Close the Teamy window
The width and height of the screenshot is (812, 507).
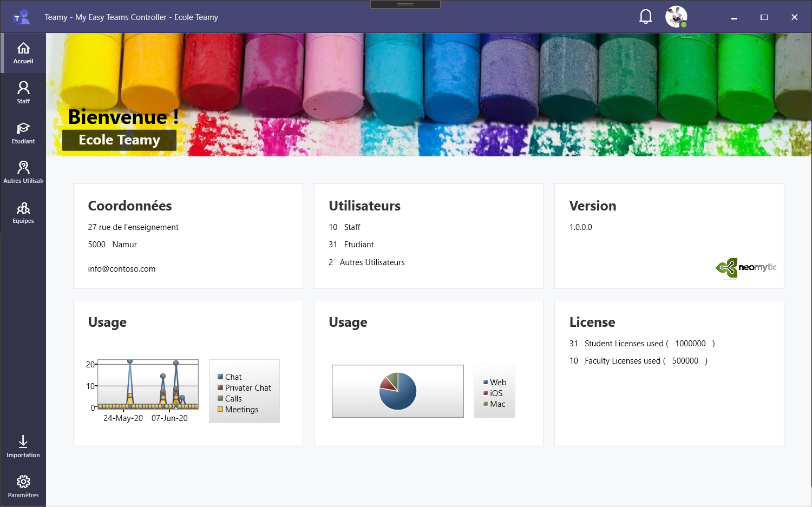[x=795, y=17]
